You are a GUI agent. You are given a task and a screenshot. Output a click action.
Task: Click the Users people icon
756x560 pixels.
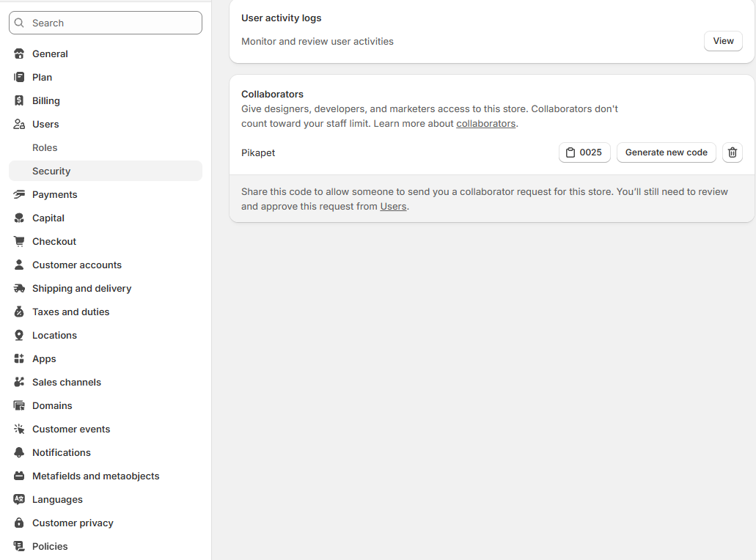pos(19,124)
